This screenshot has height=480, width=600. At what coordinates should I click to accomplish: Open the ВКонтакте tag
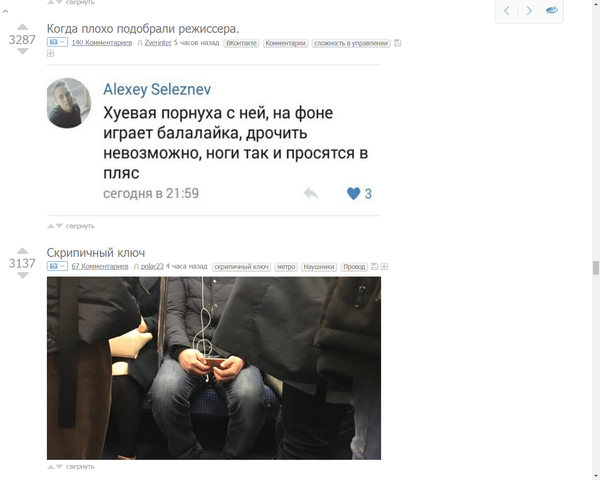point(241,43)
